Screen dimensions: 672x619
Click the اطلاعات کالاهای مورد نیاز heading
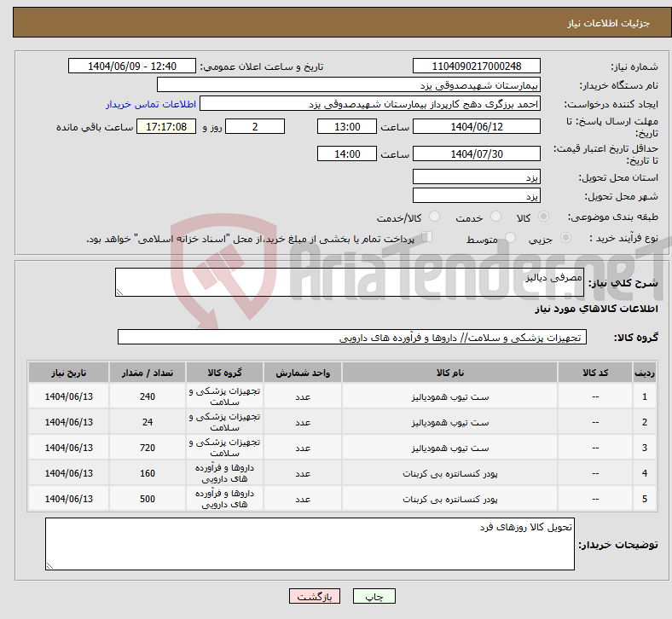596,309
